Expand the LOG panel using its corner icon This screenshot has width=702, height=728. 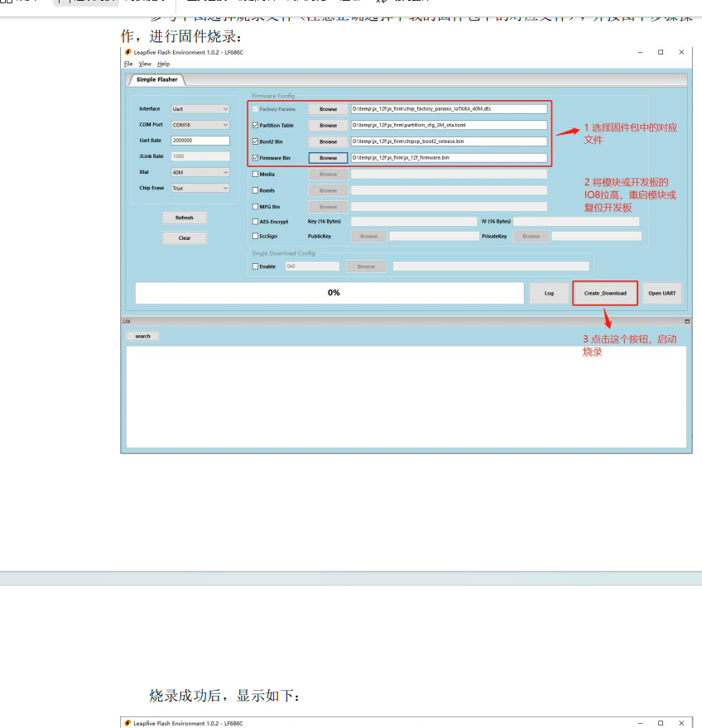pyautogui.click(x=686, y=321)
